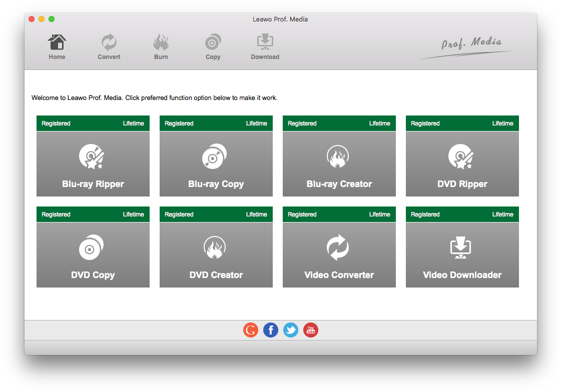Open the Burn flame toolbar icon
Image resolution: width=561 pixels, height=392 pixels.
[x=161, y=42]
